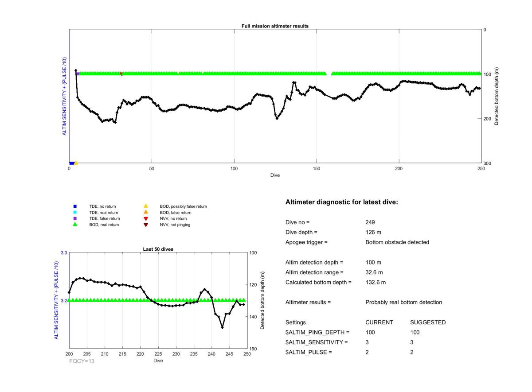Click the "SUGGESTED" column header
Image resolution: width=532 pixels, height=392 pixels.
click(x=428, y=322)
